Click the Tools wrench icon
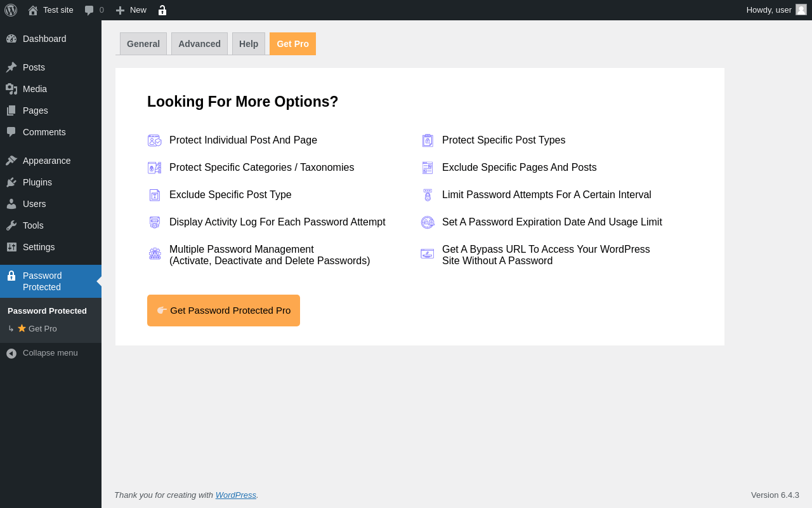Viewport: 812px width, 508px height. pos(11,225)
